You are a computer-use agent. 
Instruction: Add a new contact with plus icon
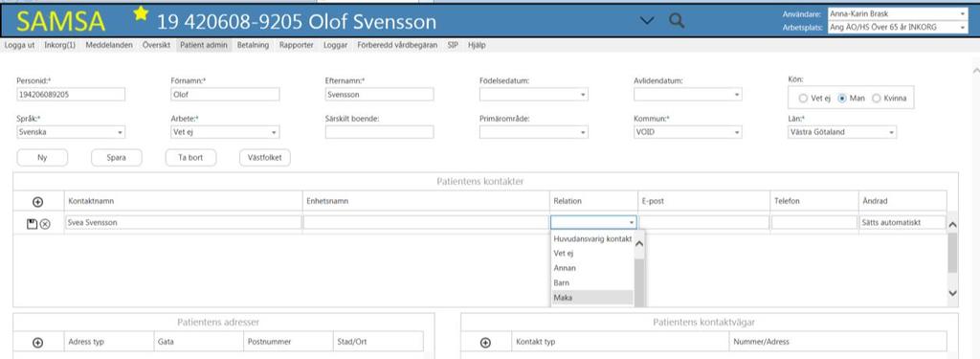(37, 201)
